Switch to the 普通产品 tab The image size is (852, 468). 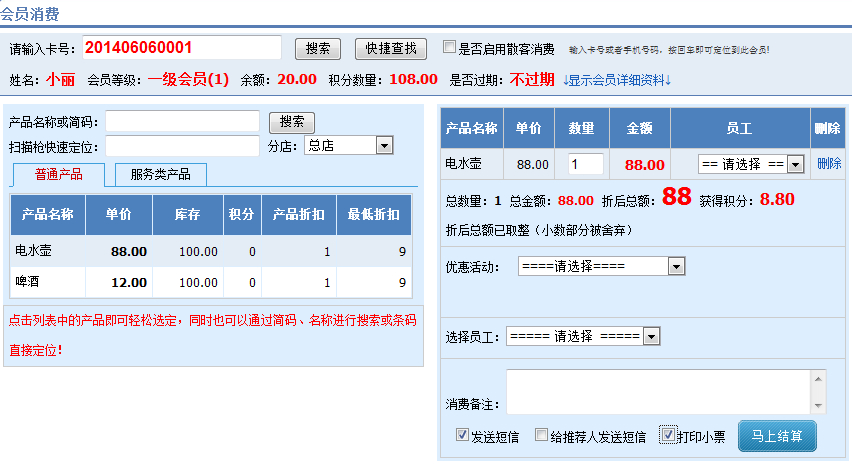click(x=58, y=174)
